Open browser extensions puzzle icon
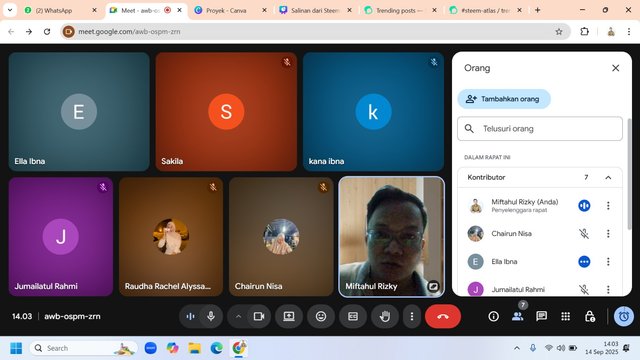This screenshot has width=640, height=360. (x=584, y=31)
